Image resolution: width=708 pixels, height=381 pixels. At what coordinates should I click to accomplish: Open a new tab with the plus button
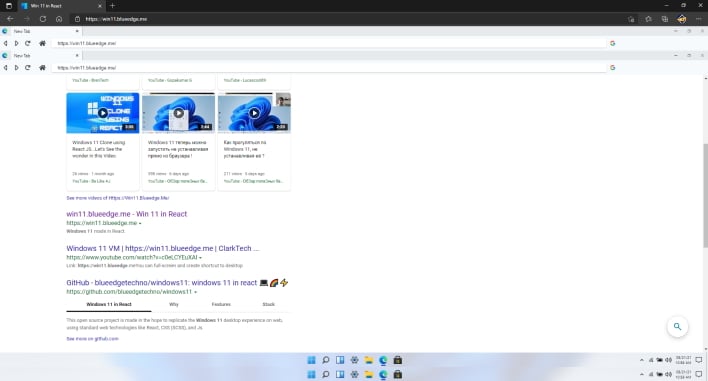point(112,6)
